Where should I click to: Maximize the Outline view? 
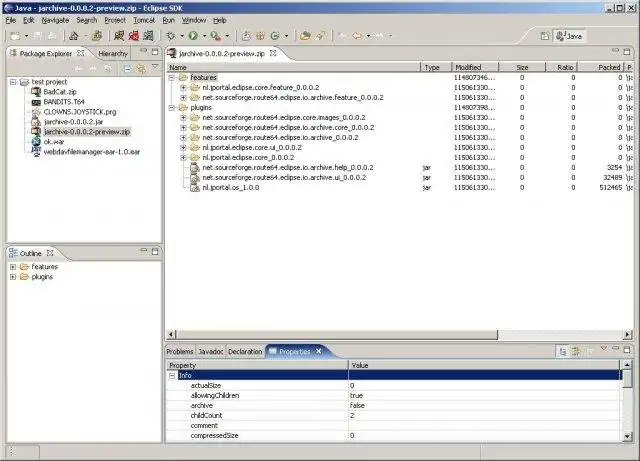[155, 252]
